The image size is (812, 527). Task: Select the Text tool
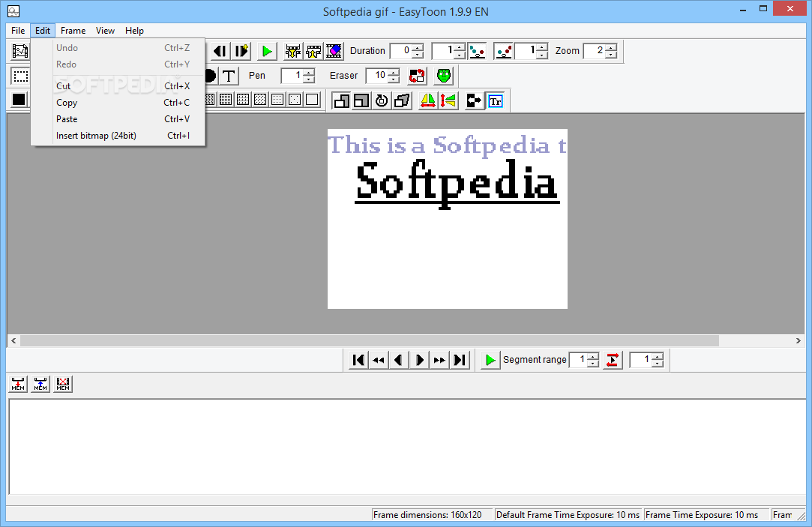229,76
